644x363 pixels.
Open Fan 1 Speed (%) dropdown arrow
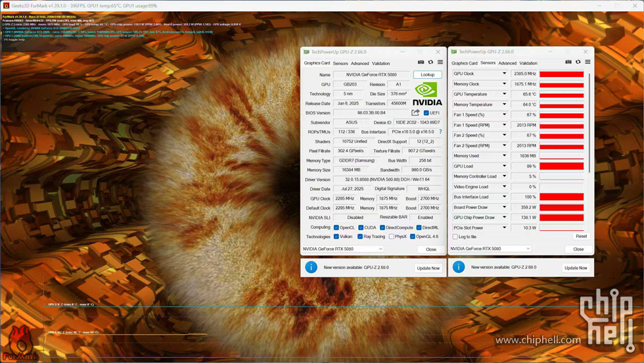505,114
